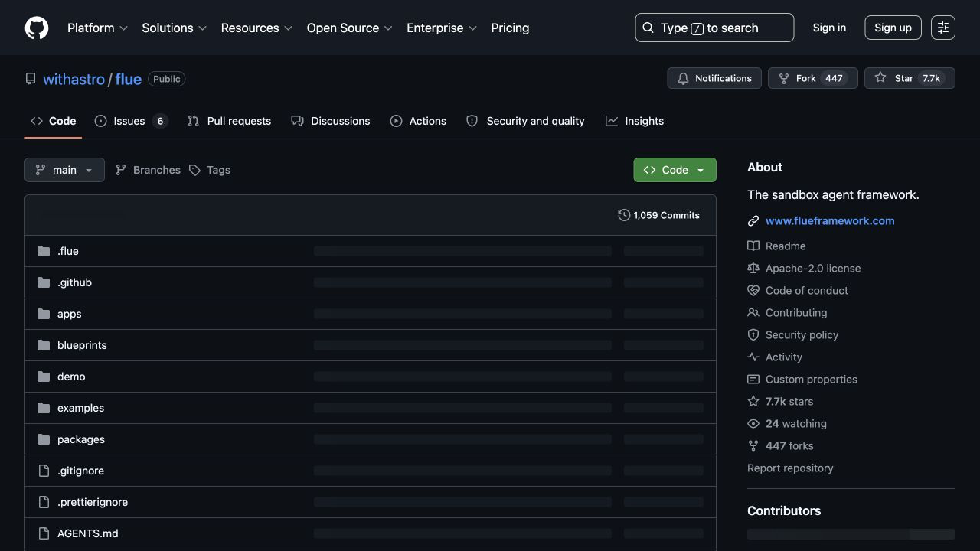Click Sign in link
980x551 pixels.
coord(829,28)
